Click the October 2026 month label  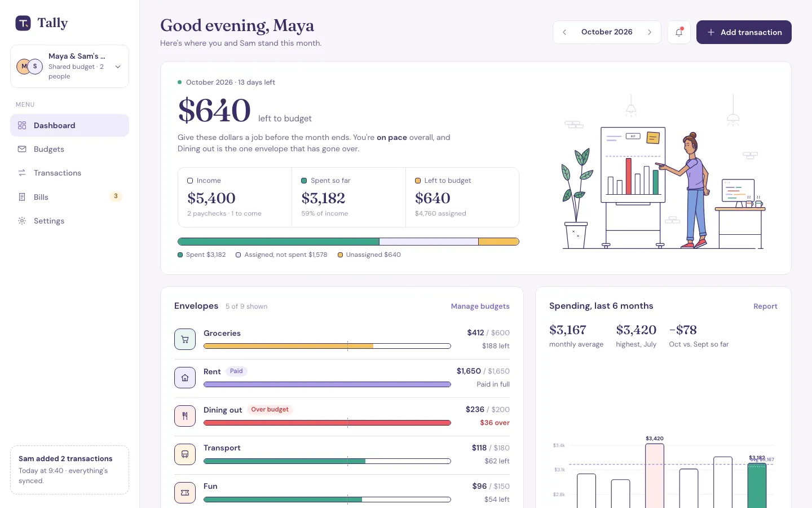point(607,32)
